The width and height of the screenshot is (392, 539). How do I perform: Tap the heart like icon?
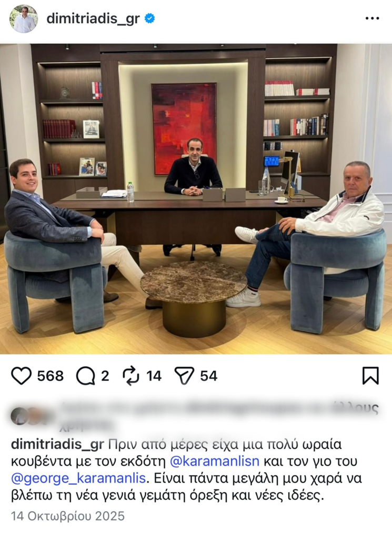(21, 376)
